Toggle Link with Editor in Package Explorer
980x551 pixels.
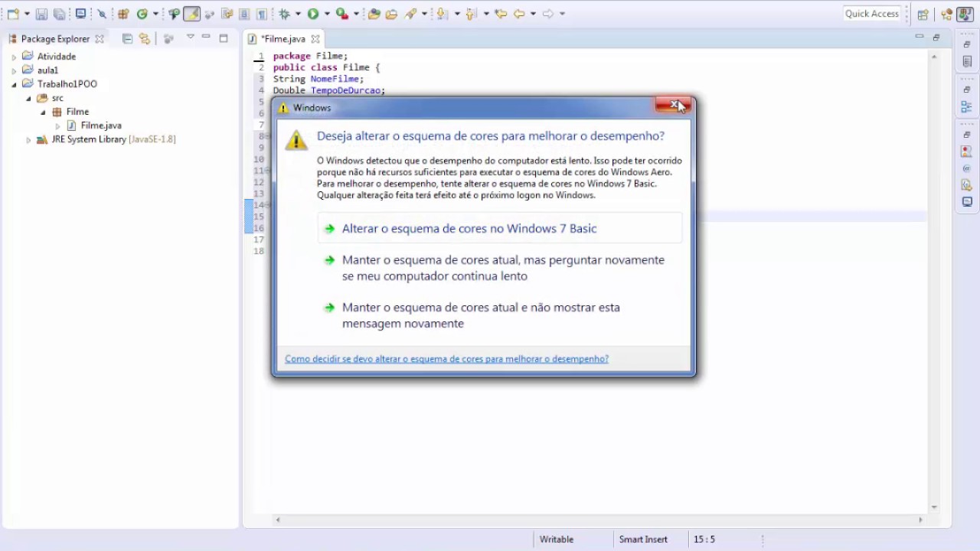144,38
